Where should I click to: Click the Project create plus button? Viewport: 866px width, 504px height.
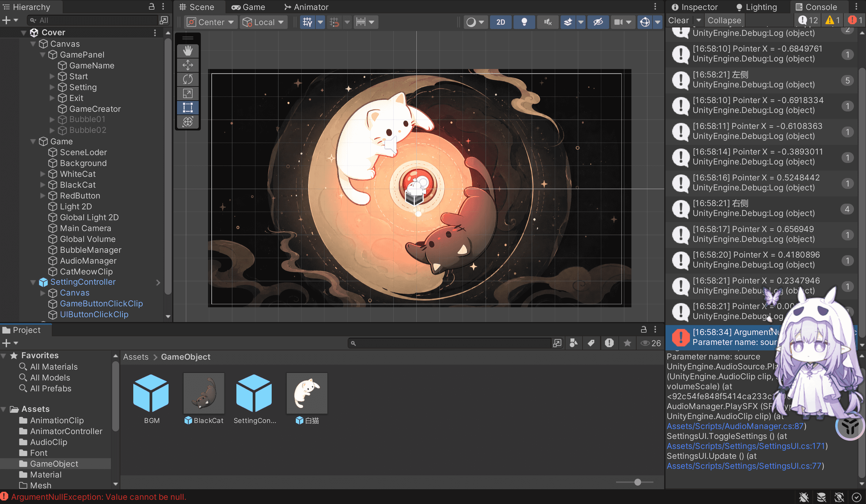(x=6, y=343)
